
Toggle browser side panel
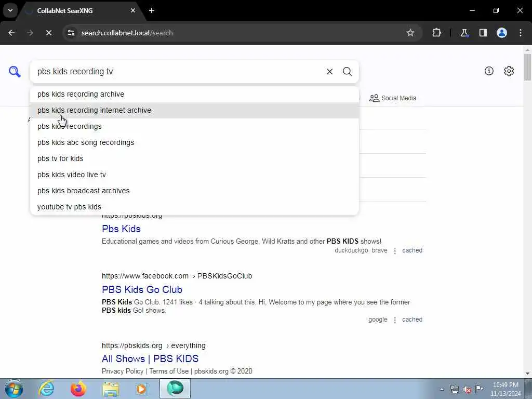tap(483, 33)
